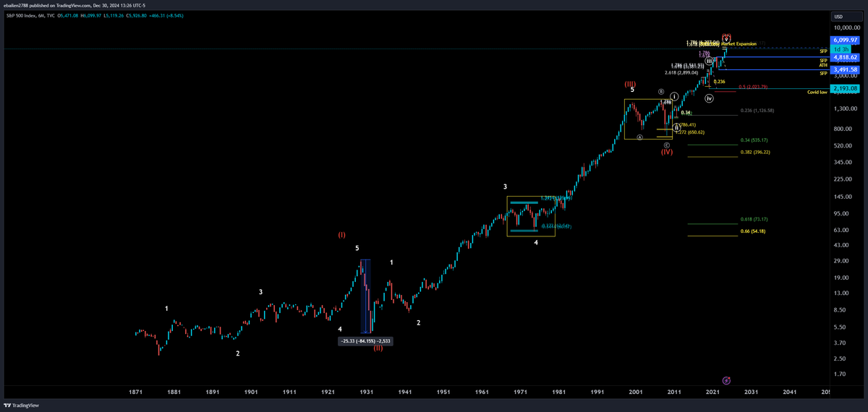Click the 0.618 (73.17) Fibonacci level label
Viewport: 868px width, 412px height.
pyautogui.click(x=753, y=219)
